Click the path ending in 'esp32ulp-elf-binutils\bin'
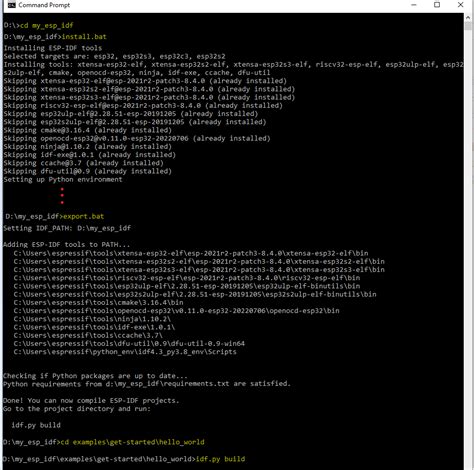474x470 pixels. click(x=187, y=286)
